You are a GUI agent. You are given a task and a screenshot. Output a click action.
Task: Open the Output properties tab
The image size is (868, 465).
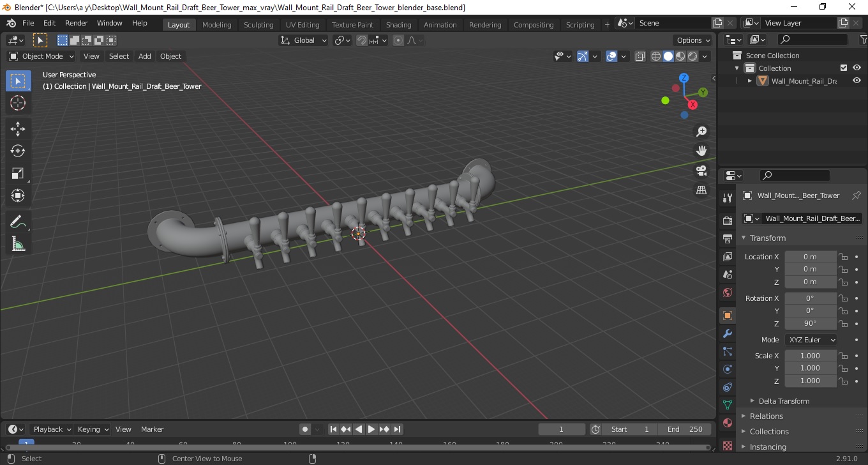(728, 239)
